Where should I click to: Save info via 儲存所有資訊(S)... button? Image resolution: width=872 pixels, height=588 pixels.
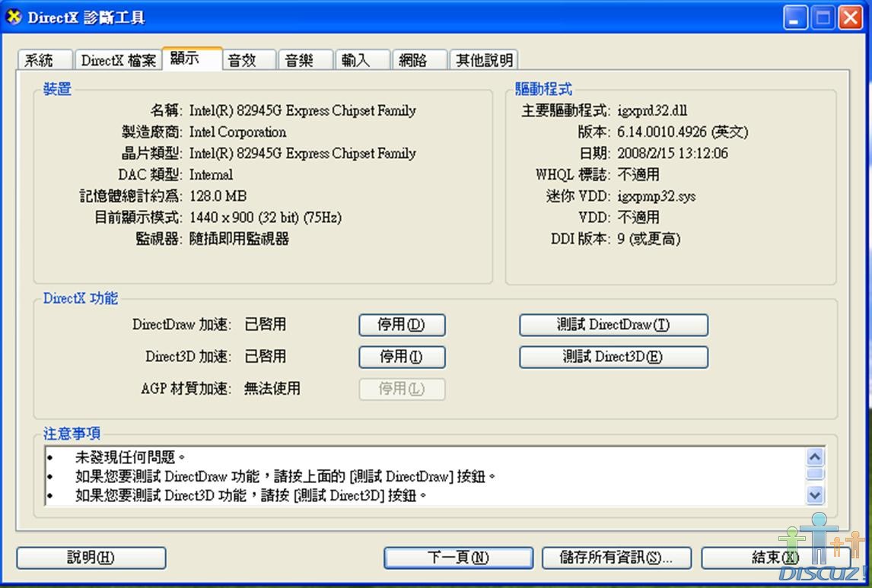tap(617, 558)
